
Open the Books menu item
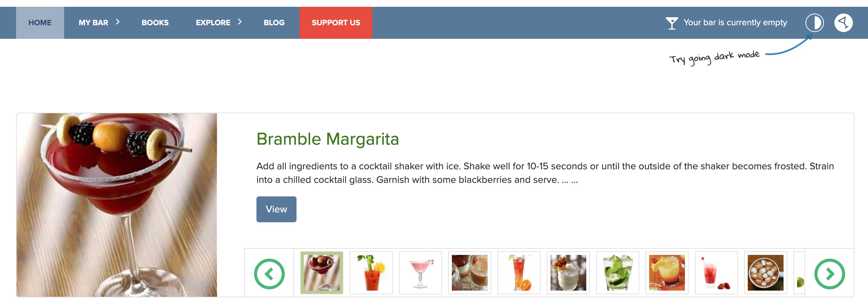(x=155, y=23)
